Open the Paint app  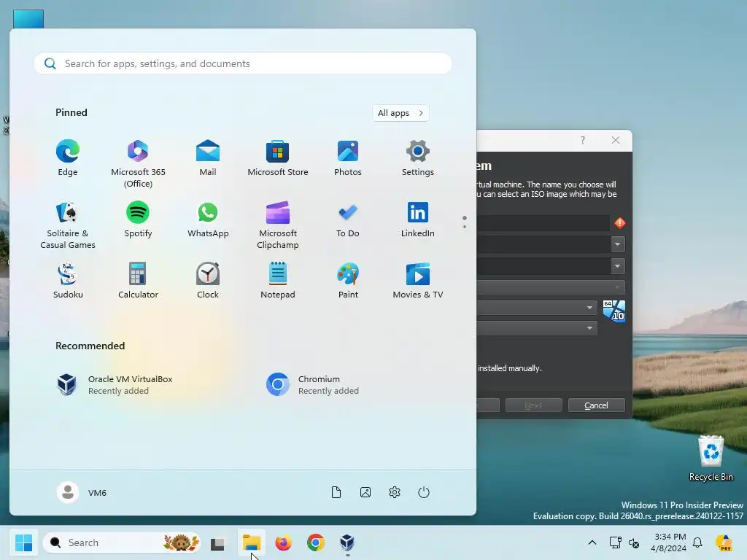pyautogui.click(x=348, y=281)
